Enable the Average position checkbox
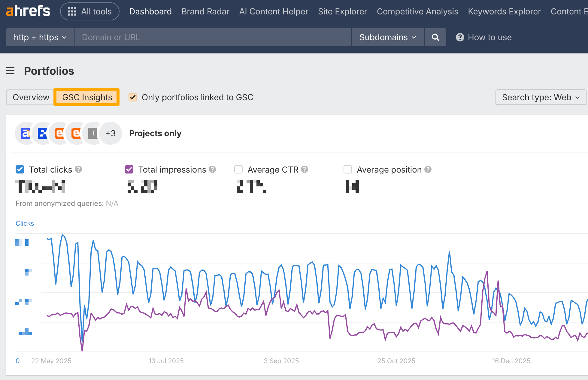Image resolution: width=588 pixels, height=380 pixels. (x=348, y=170)
